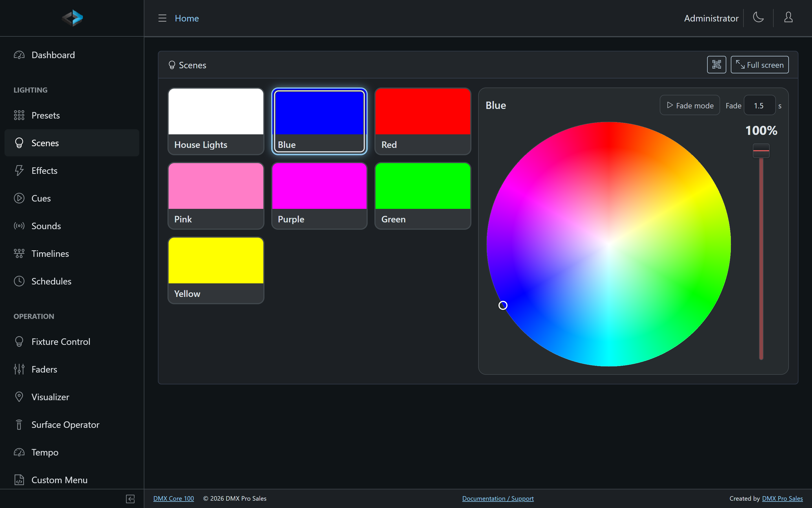Click the Fade mode button
This screenshot has width=812, height=508.
point(690,106)
